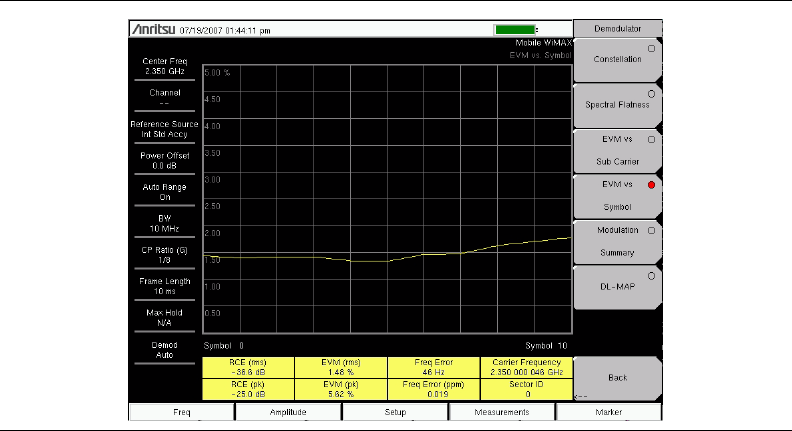The height and width of the screenshot is (431, 792).
Task: Click the Max Hold N/A setting
Action: (x=165, y=317)
